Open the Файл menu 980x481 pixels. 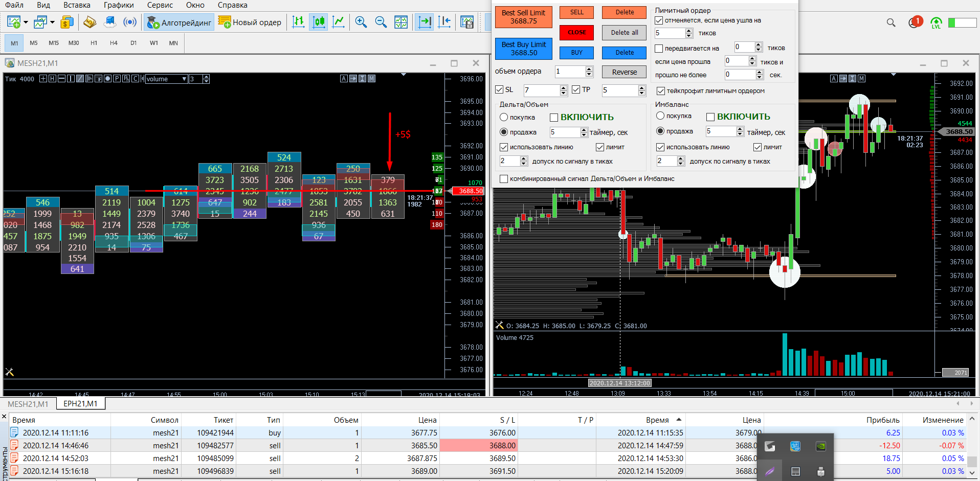point(14,5)
